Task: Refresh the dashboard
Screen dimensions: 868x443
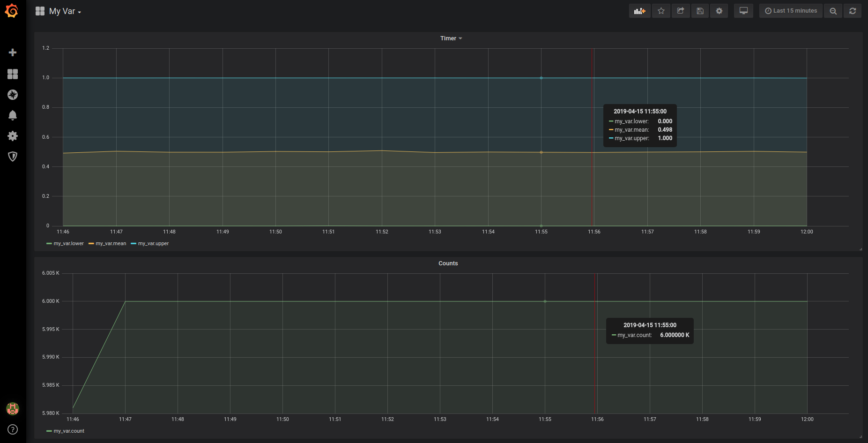Action: tap(853, 11)
